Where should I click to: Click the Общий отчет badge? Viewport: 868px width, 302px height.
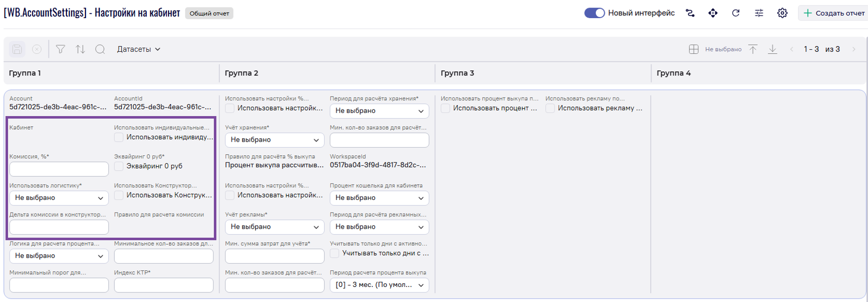209,14
